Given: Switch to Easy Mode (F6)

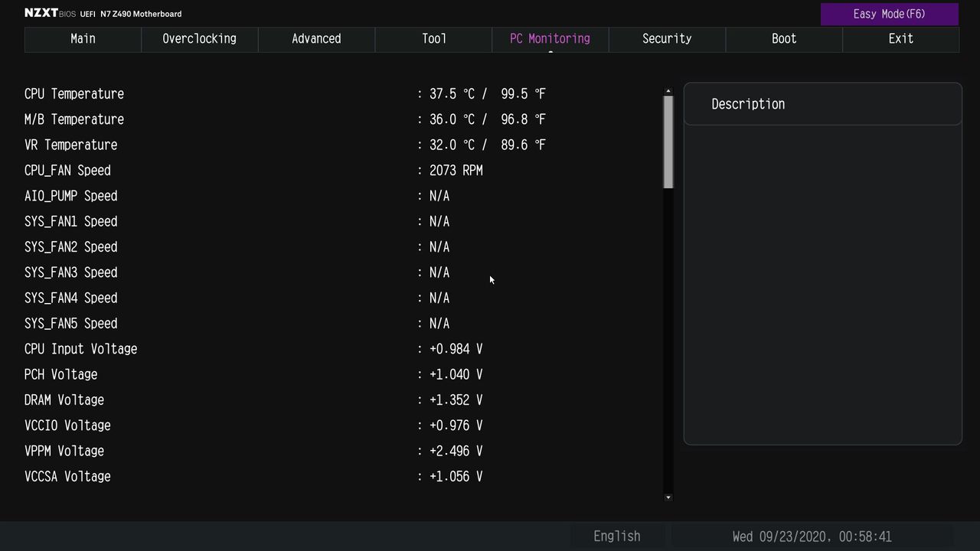Looking at the screenshot, I should 890,14.
